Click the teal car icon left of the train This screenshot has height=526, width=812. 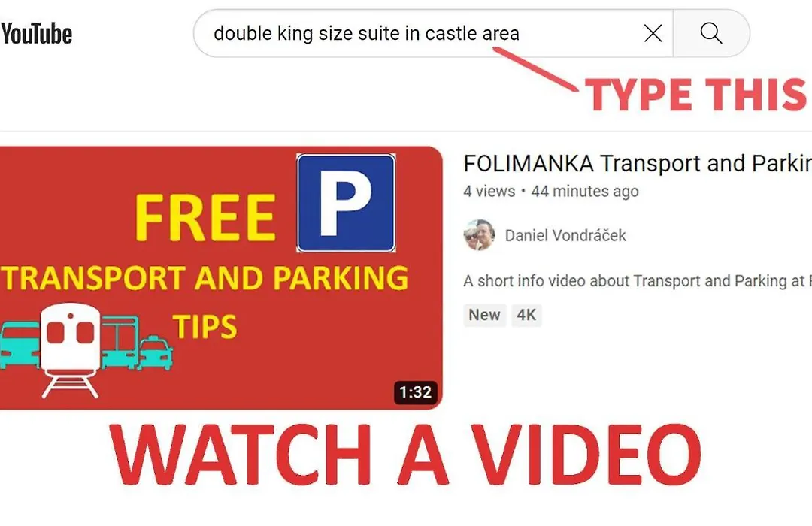point(20,346)
